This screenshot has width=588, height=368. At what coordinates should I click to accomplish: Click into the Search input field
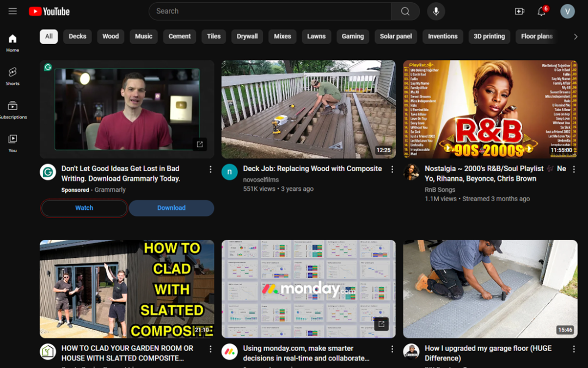269,11
